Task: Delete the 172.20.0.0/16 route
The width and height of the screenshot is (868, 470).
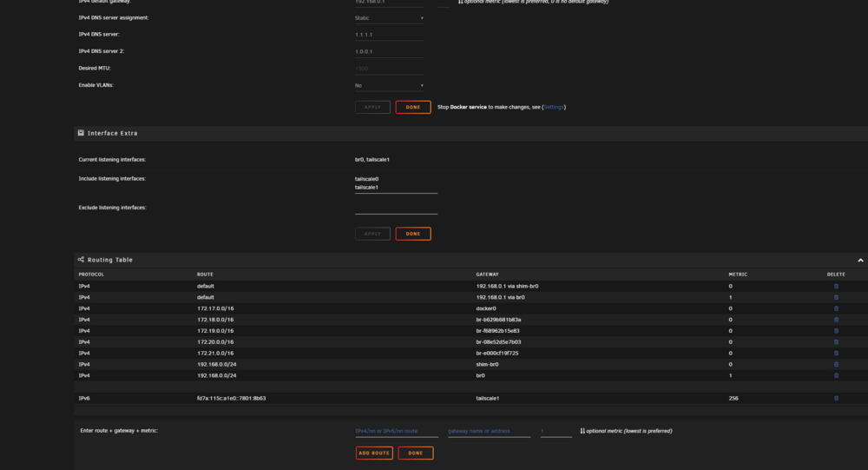Action: pos(836,342)
